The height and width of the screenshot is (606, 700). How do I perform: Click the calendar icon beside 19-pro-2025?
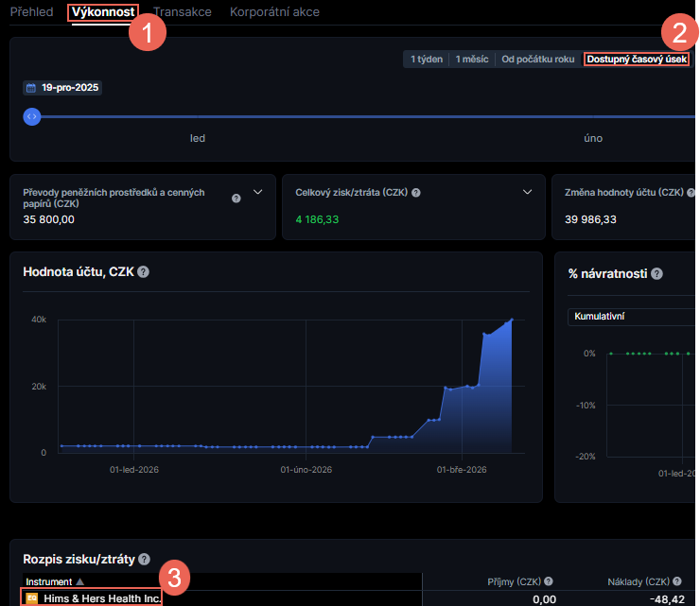31,88
